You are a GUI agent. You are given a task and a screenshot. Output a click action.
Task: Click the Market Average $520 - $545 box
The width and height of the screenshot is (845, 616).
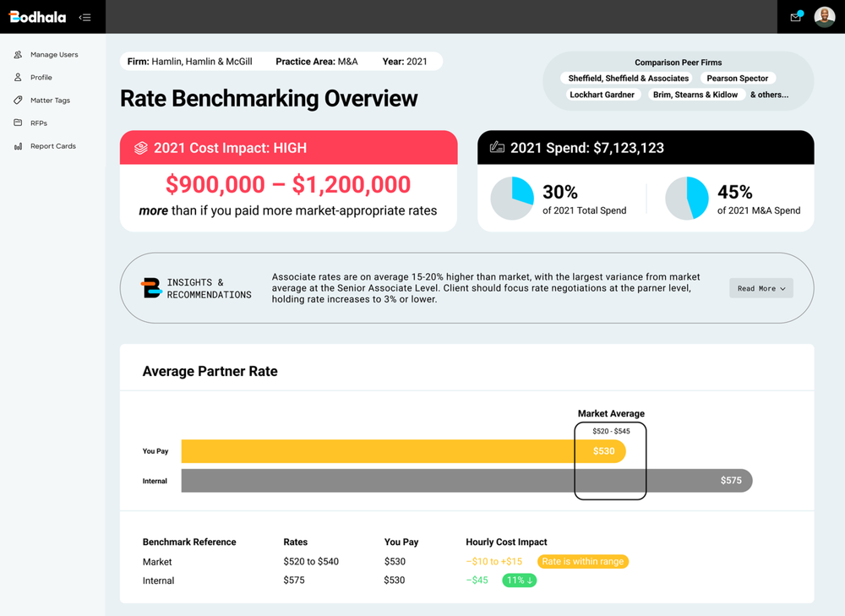[x=610, y=461]
